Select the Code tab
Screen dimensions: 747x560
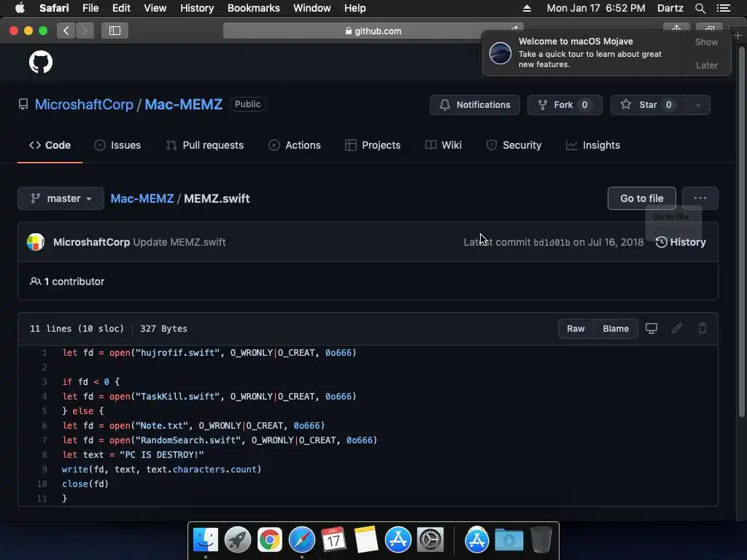coord(50,145)
